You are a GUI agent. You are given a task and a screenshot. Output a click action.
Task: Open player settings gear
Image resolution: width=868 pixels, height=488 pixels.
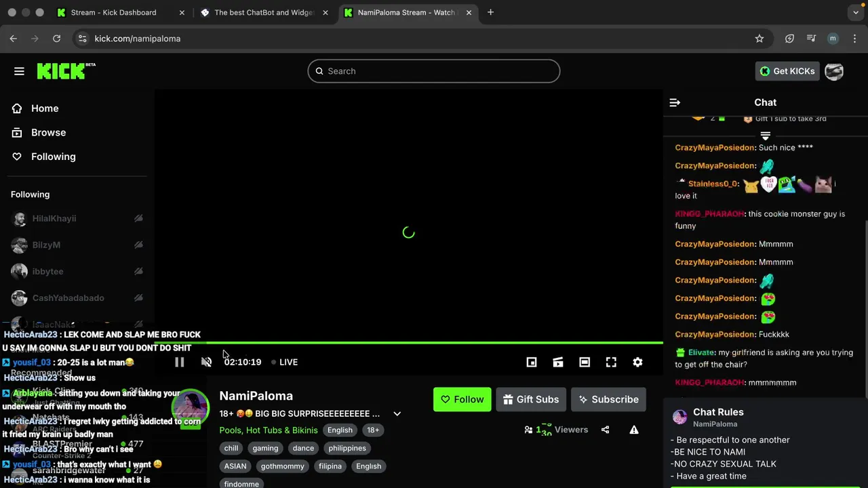click(x=637, y=363)
